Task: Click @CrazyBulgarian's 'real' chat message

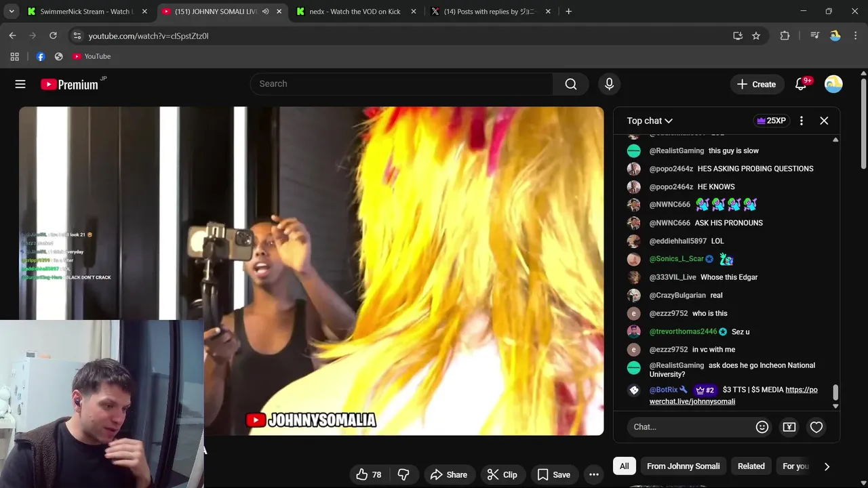Action: pos(716,296)
